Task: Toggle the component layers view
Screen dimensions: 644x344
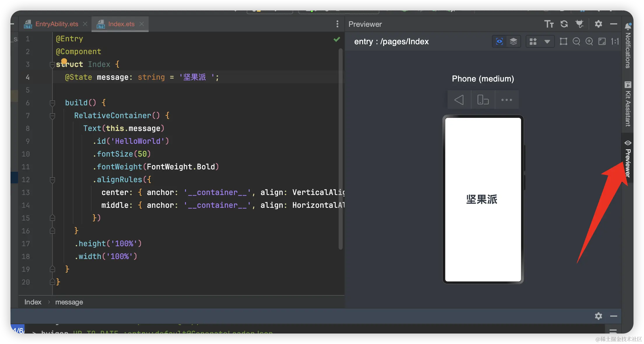Action: tap(513, 42)
